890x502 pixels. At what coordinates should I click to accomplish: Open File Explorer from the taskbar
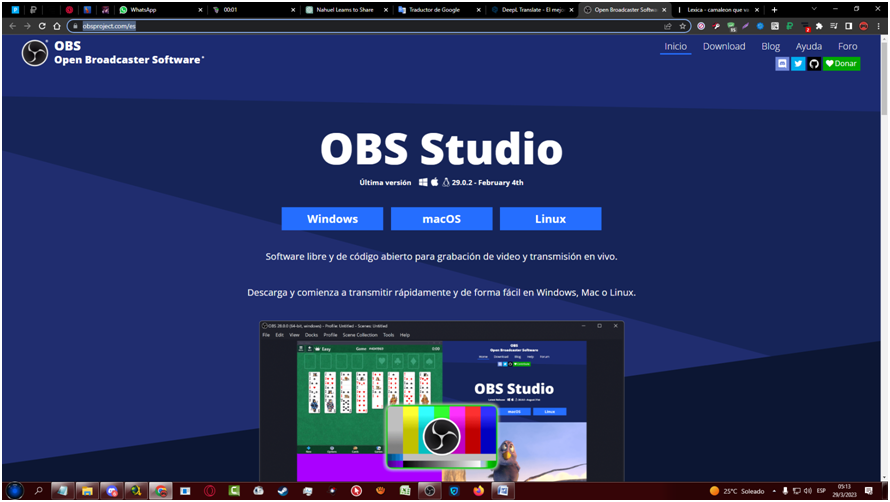pos(87,491)
